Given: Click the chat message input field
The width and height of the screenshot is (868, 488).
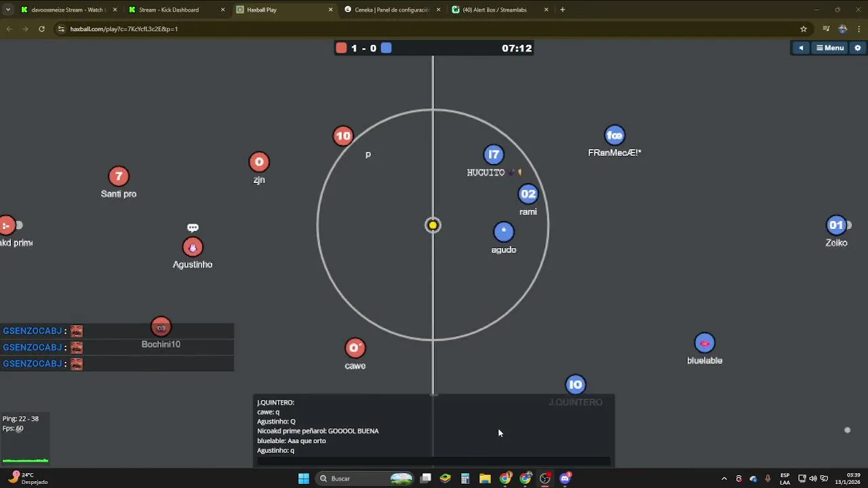Looking at the screenshot, I should tap(433, 462).
